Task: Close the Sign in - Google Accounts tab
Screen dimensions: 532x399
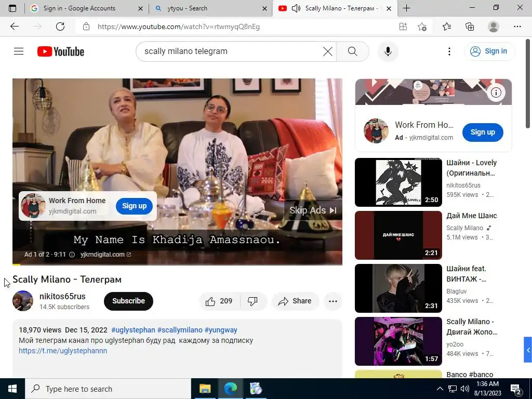Action: tap(140, 8)
